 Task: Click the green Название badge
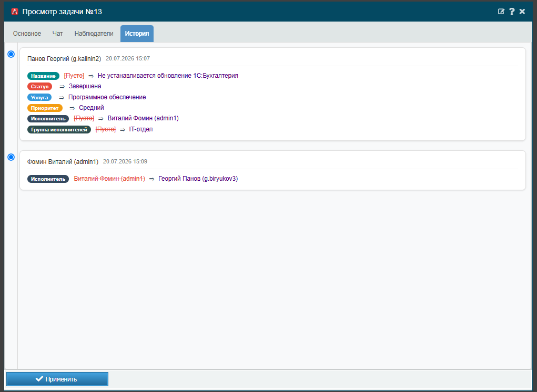click(43, 76)
